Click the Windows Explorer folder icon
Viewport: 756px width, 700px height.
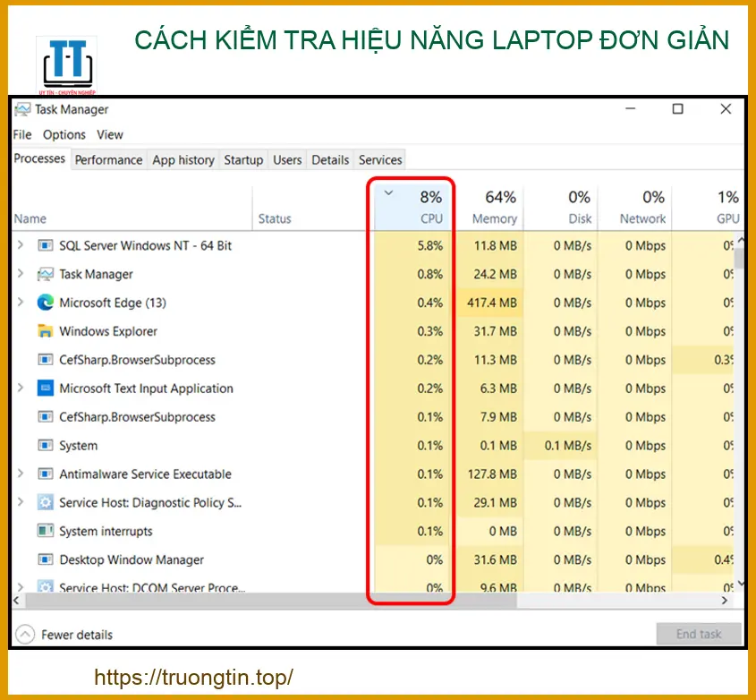coord(46,331)
